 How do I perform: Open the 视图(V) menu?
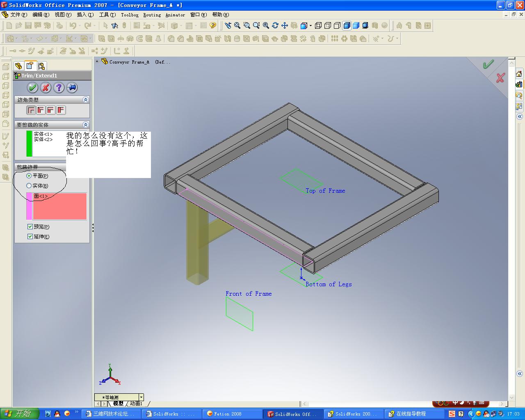click(x=63, y=15)
